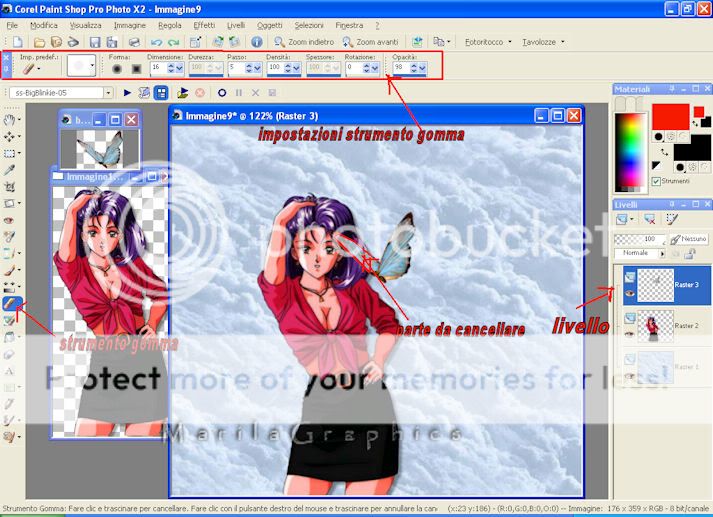Image resolution: width=713 pixels, height=517 pixels.
Task: Click the layer opacity 100 slider
Action: (639, 239)
